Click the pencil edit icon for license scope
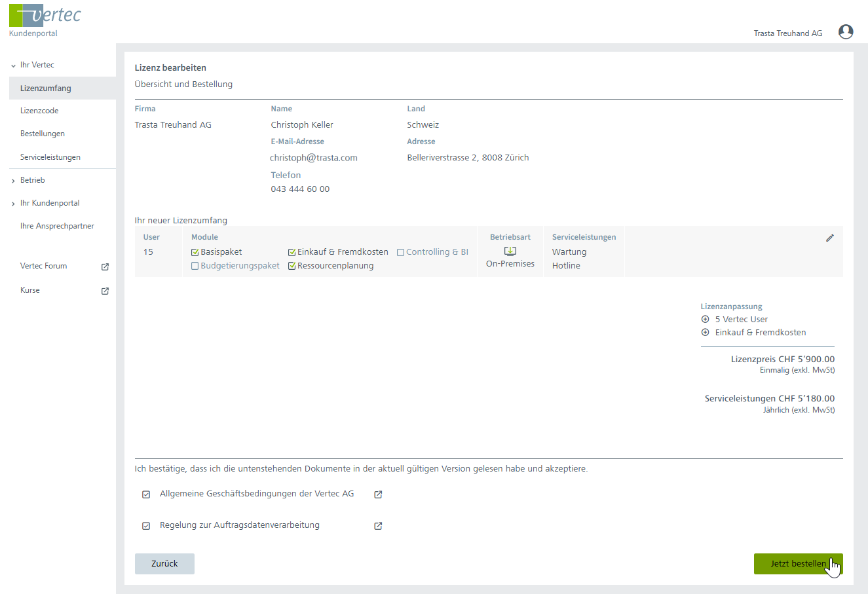868x594 pixels. [829, 238]
